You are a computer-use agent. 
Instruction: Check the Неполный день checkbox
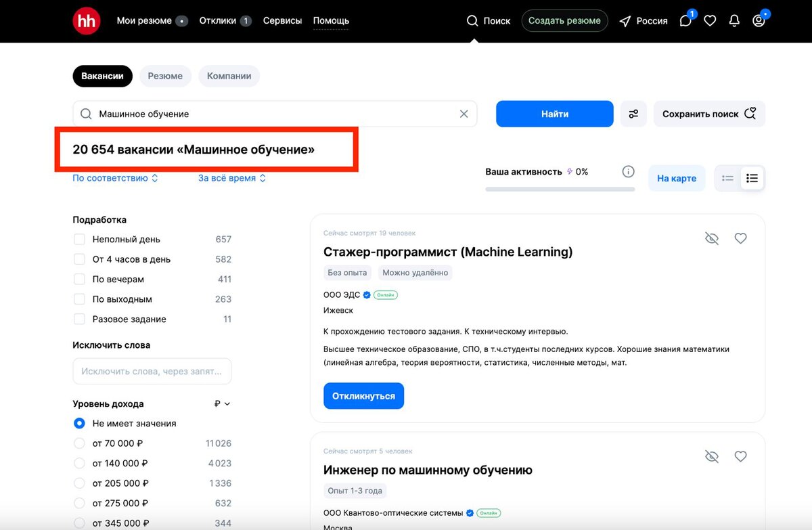point(79,239)
